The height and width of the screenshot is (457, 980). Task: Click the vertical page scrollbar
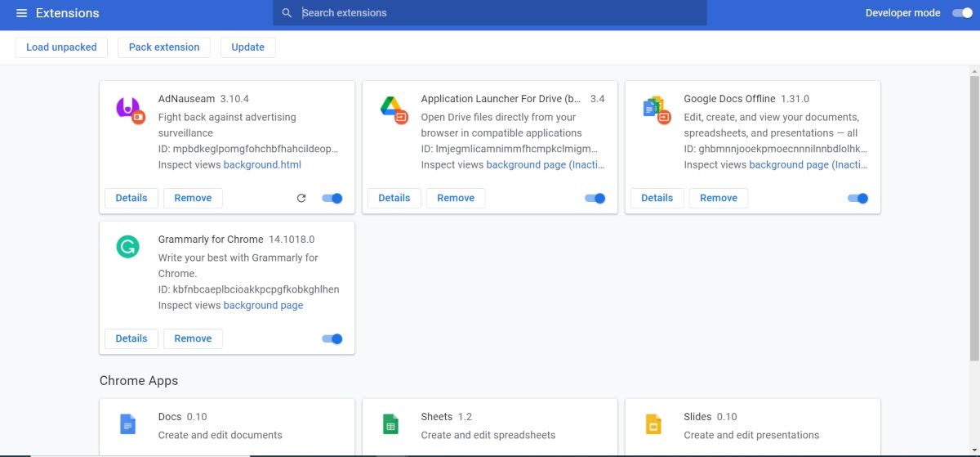[974, 219]
